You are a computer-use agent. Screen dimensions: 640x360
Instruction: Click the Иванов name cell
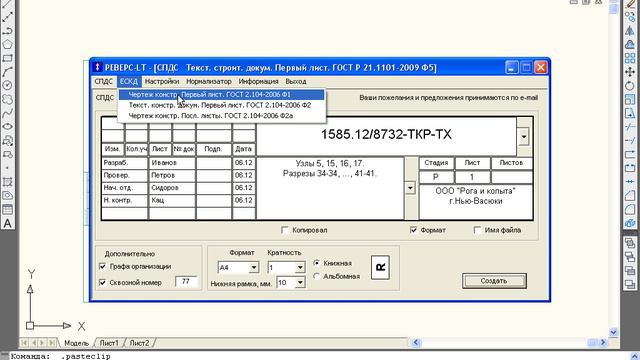pyautogui.click(x=172, y=163)
